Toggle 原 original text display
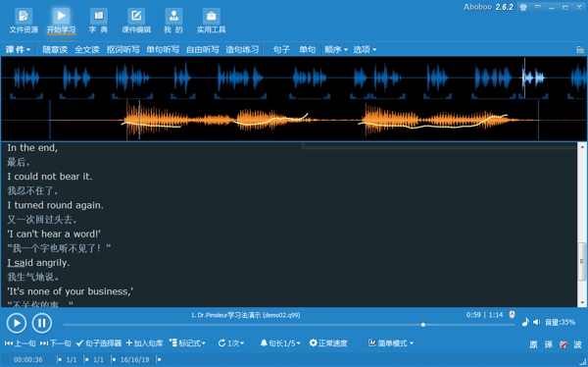 pyautogui.click(x=533, y=344)
